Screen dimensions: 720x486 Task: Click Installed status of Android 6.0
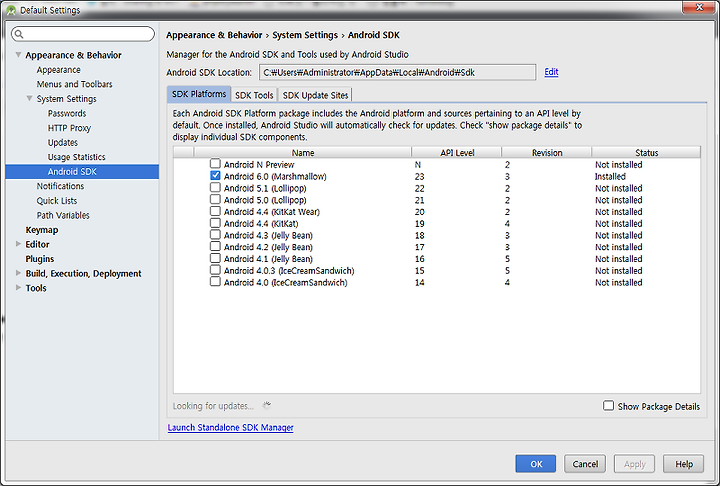point(610,176)
